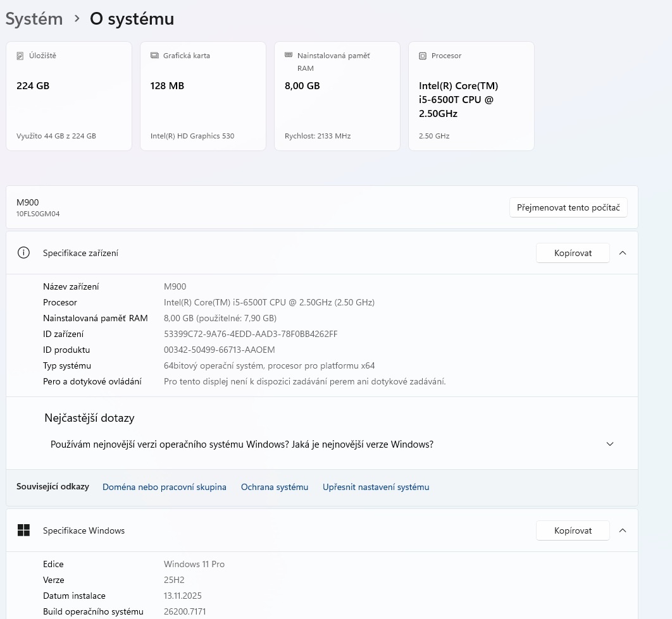Click the Windows logo beside Specifikace Windows

pyautogui.click(x=23, y=530)
